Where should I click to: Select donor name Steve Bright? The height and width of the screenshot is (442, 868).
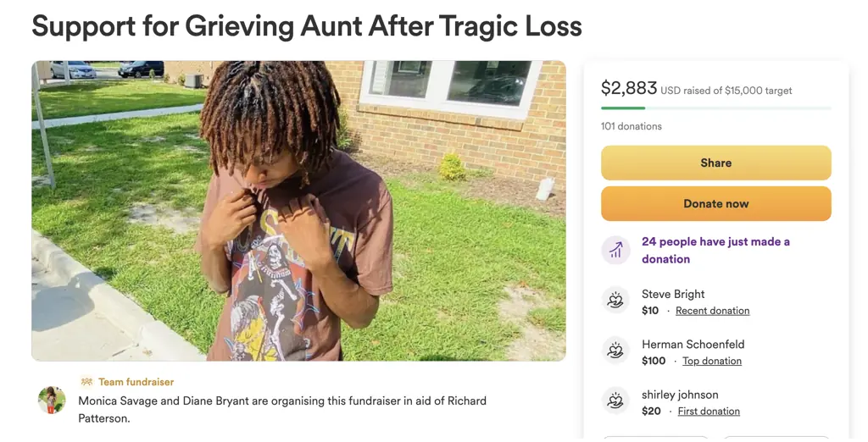click(673, 294)
